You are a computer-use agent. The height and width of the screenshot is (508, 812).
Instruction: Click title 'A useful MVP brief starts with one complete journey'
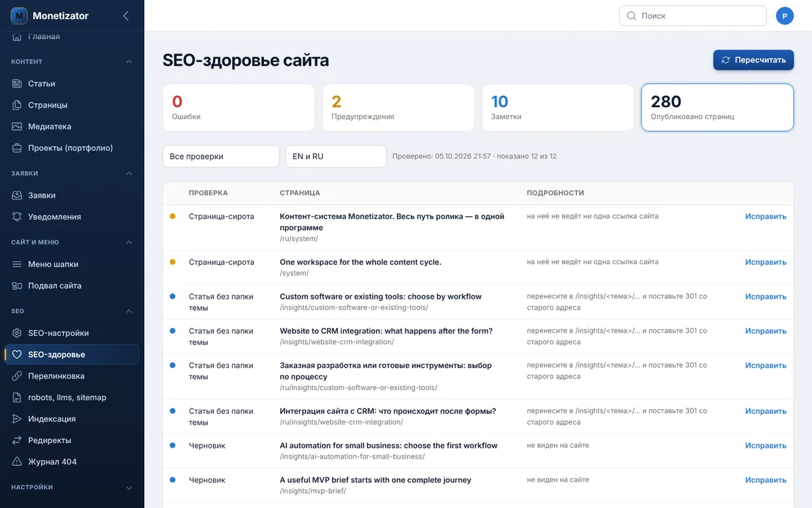click(376, 480)
